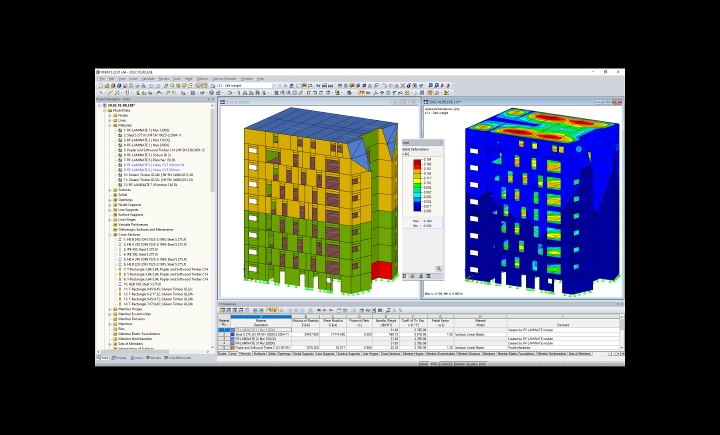Click the Undo arrow icon

(152, 85)
